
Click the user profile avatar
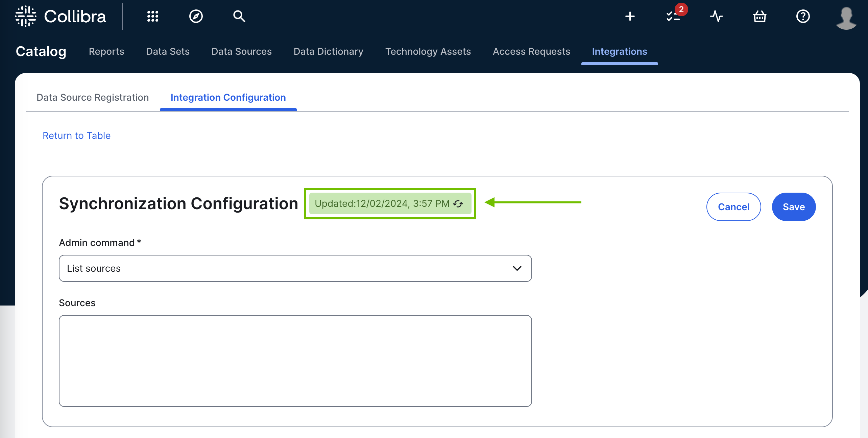pos(846,18)
